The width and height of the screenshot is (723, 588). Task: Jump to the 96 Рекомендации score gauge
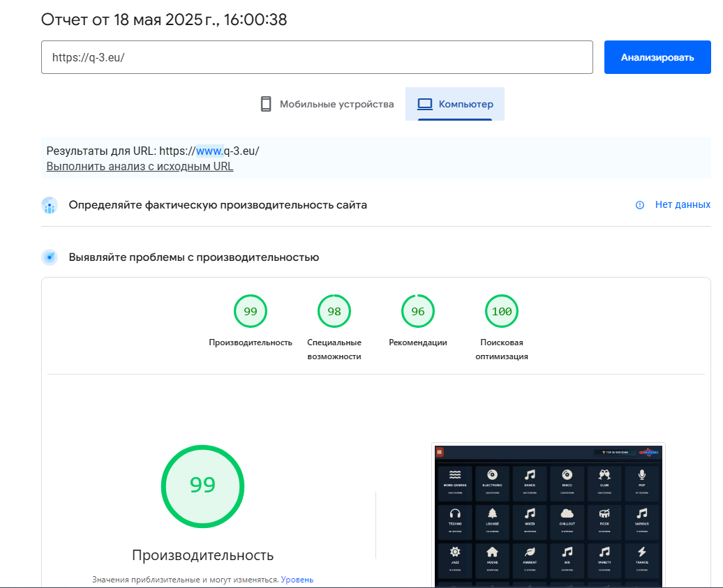click(x=418, y=311)
